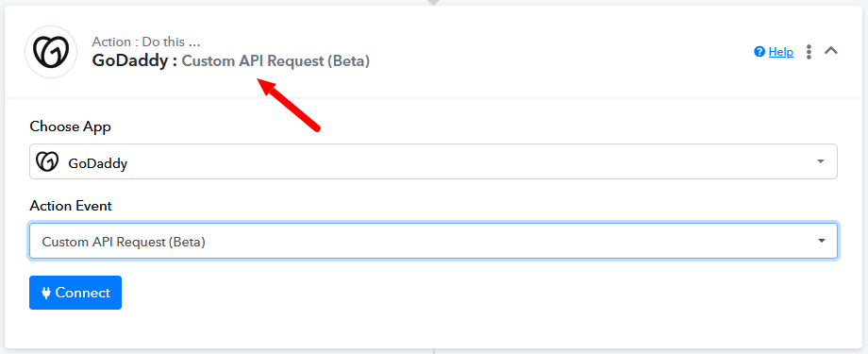868x354 pixels.
Task: Expand the Action Event dropdown arrow
Action: click(x=822, y=241)
